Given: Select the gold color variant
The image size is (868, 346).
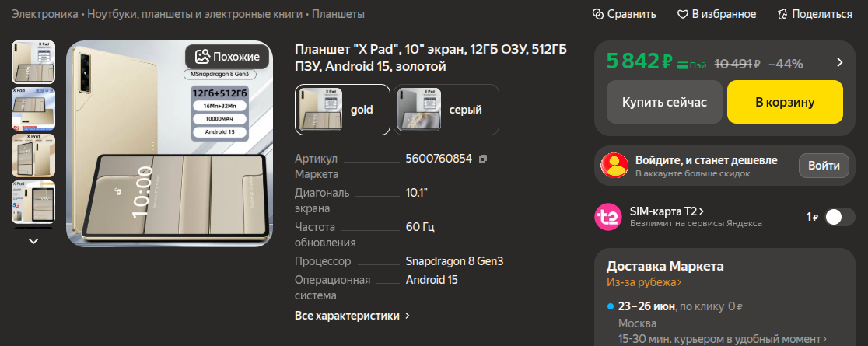Looking at the screenshot, I should click(x=343, y=110).
